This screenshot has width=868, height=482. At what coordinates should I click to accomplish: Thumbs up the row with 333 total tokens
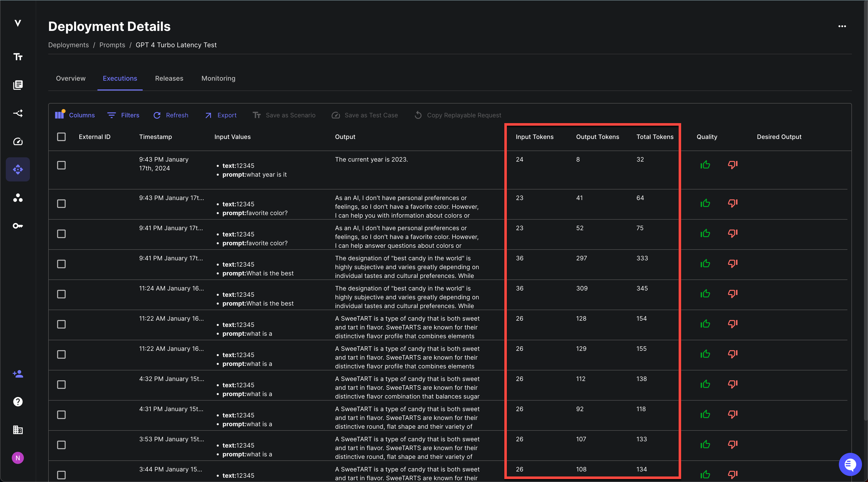point(705,263)
